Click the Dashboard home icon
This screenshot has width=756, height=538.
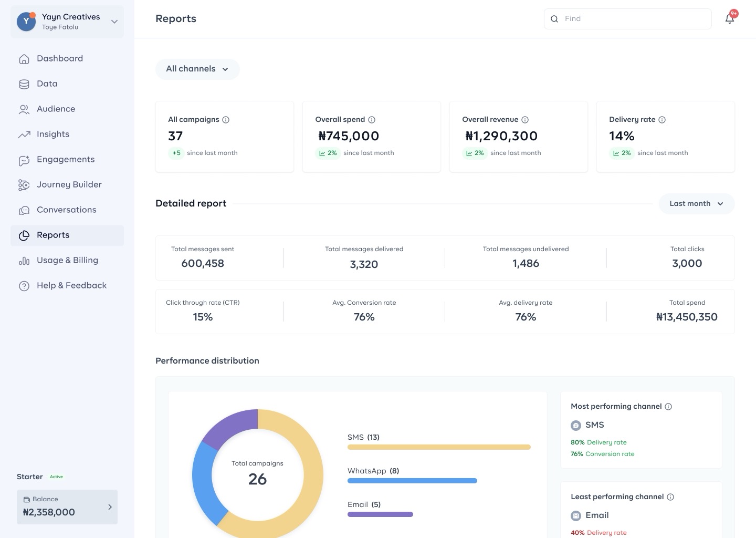(x=24, y=59)
